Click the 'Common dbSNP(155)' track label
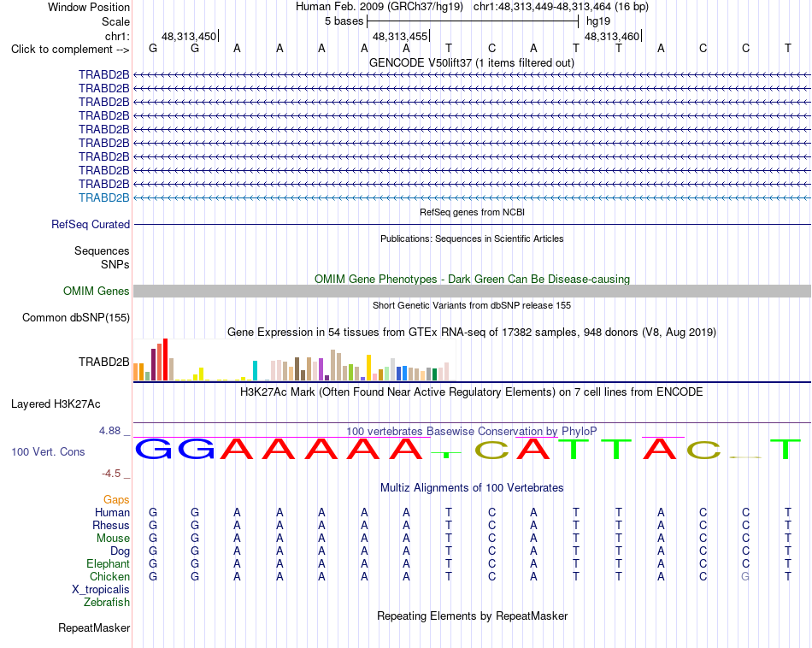812x648 pixels. (x=76, y=317)
